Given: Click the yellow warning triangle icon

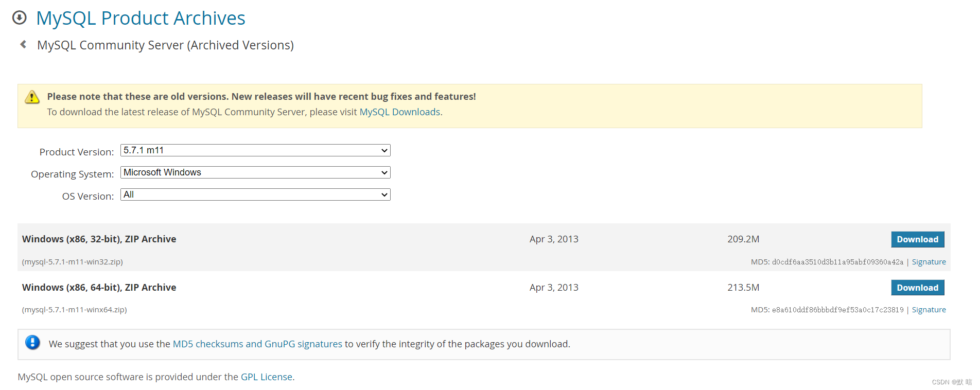Looking at the screenshot, I should [x=32, y=97].
